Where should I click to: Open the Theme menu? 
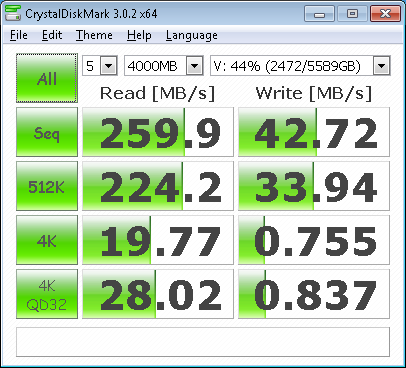tap(94, 35)
